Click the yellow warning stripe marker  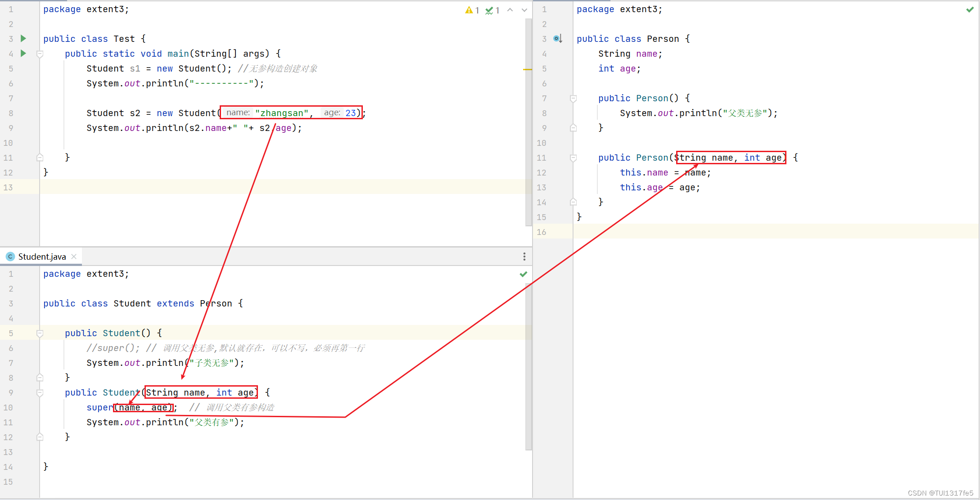(527, 69)
